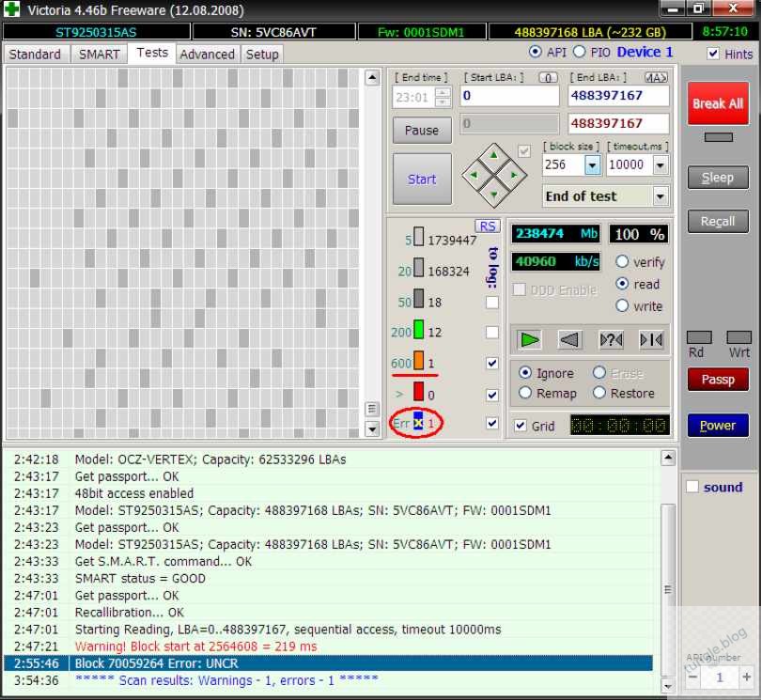Click the Start LBA input field
Image resolution: width=761 pixels, height=700 pixels.
pyautogui.click(x=509, y=96)
